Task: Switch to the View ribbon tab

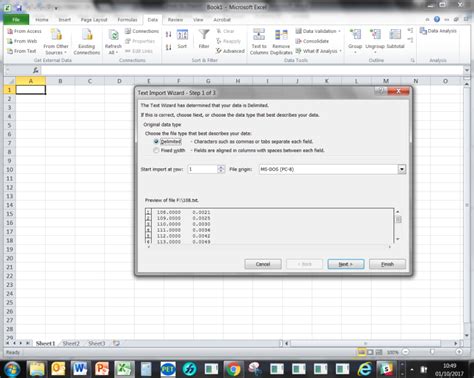Action: [x=198, y=20]
